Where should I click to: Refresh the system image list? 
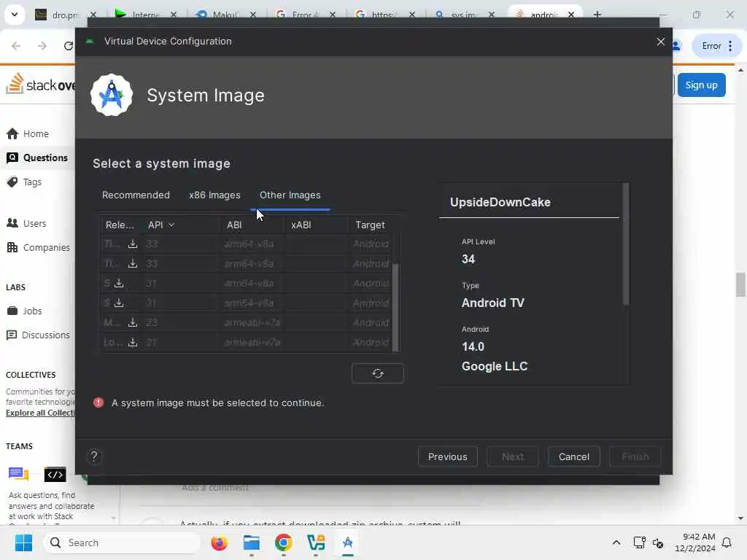click(x=378, y=373)
